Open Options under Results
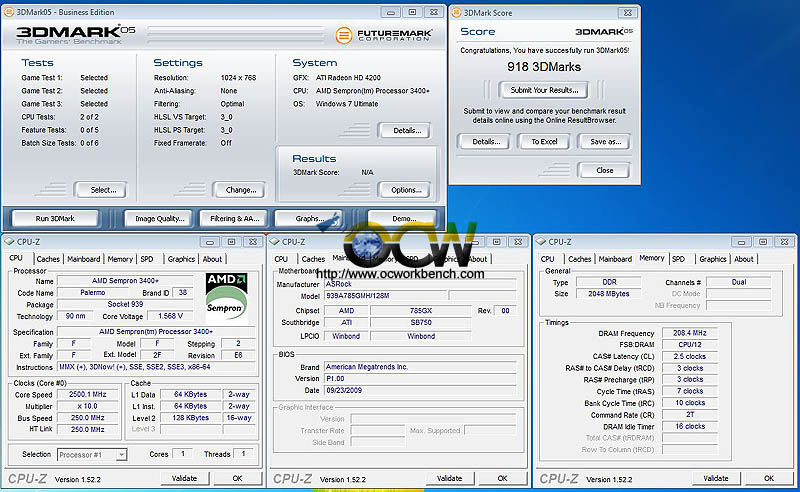The image size is (800, 492). (406, 190)
